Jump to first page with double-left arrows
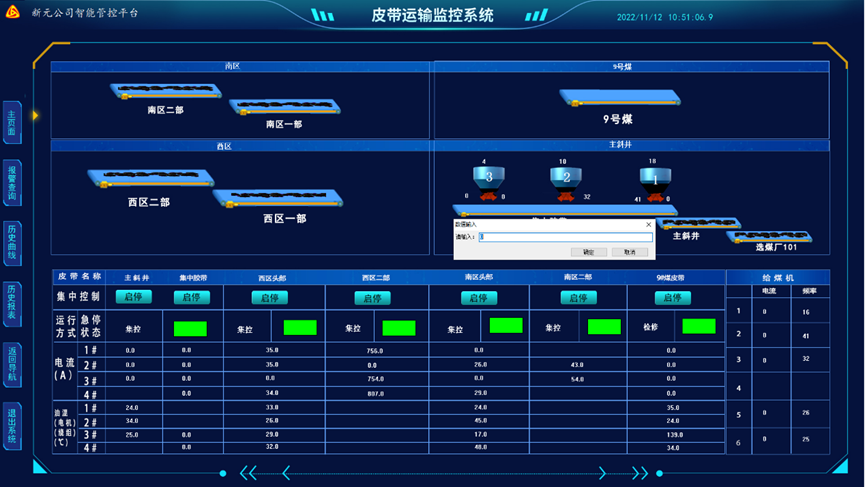 (x=248, y=473)
